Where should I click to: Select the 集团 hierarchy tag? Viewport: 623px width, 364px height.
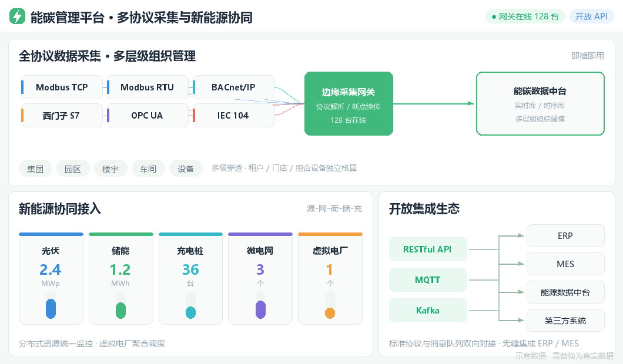[x=35, y=168]
